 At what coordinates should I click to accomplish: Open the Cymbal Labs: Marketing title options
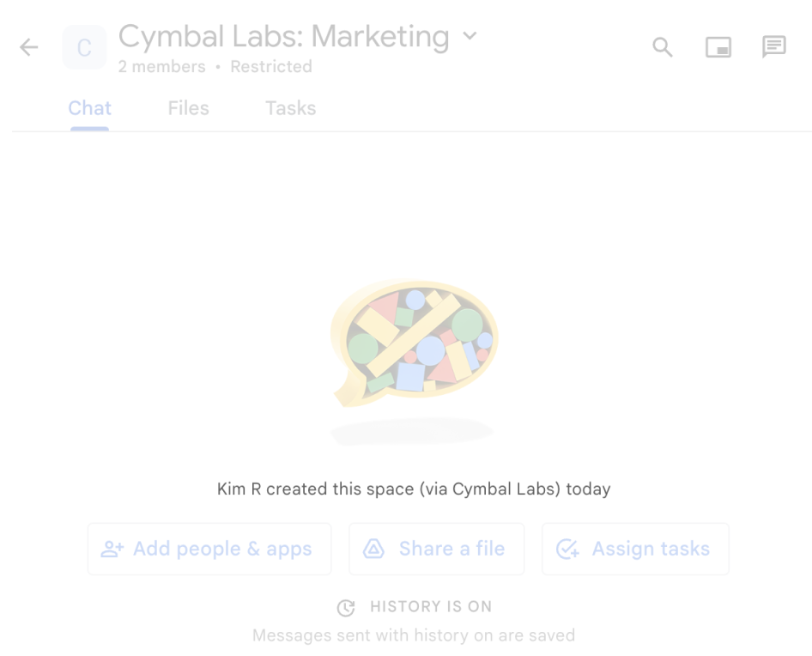pyautogui.click(x=283, y=37)
